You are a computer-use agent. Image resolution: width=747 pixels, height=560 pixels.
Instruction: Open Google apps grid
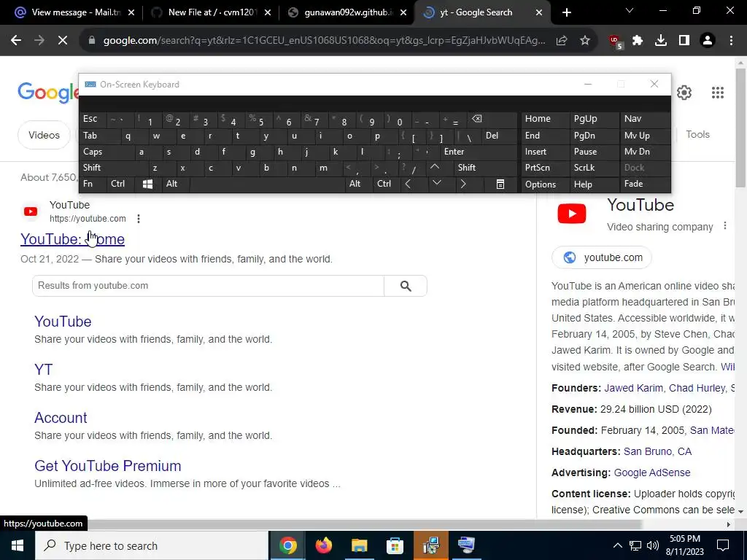pos(718,93)
